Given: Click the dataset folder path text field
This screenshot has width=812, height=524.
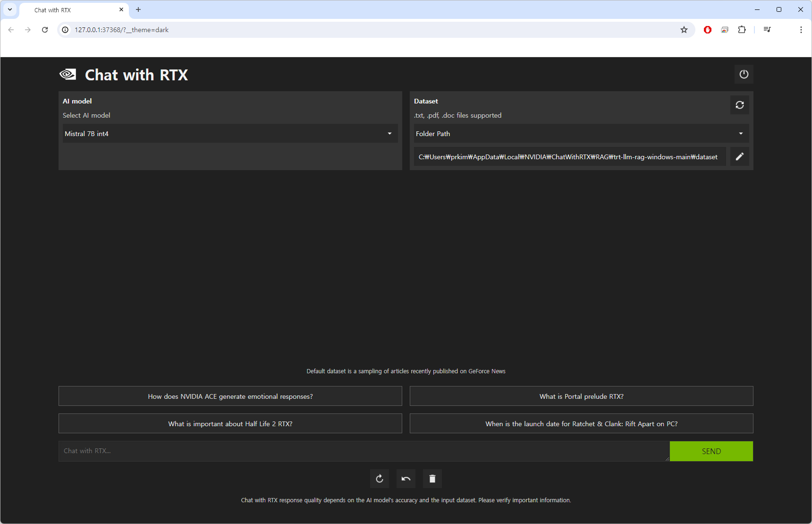Looking at the screenshot, I should coord(570,157).
